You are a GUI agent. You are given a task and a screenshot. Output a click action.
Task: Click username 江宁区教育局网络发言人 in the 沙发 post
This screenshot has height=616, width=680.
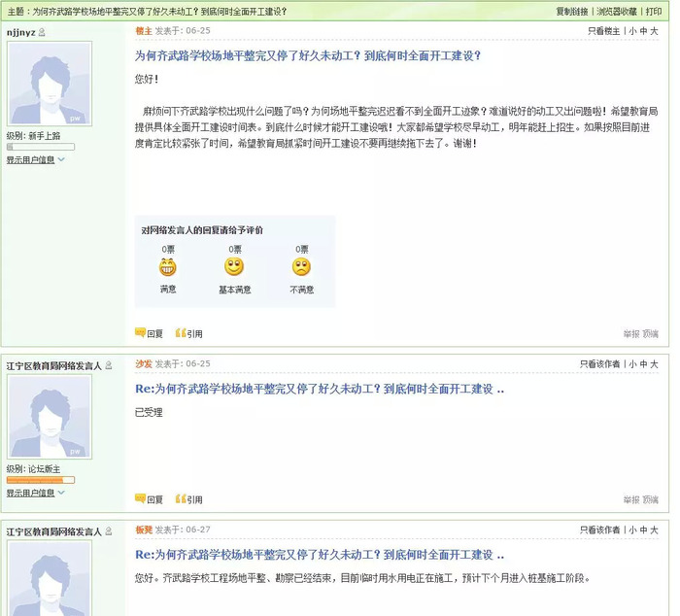(53, 365)
